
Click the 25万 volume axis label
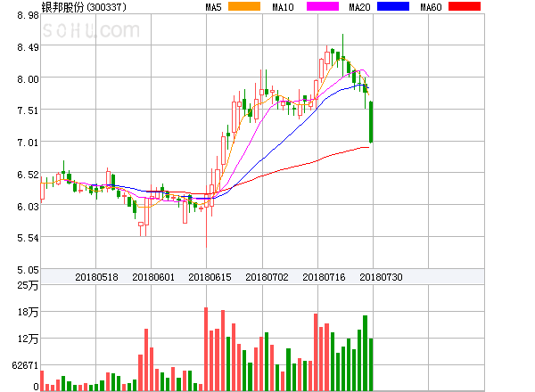[28, 285]
